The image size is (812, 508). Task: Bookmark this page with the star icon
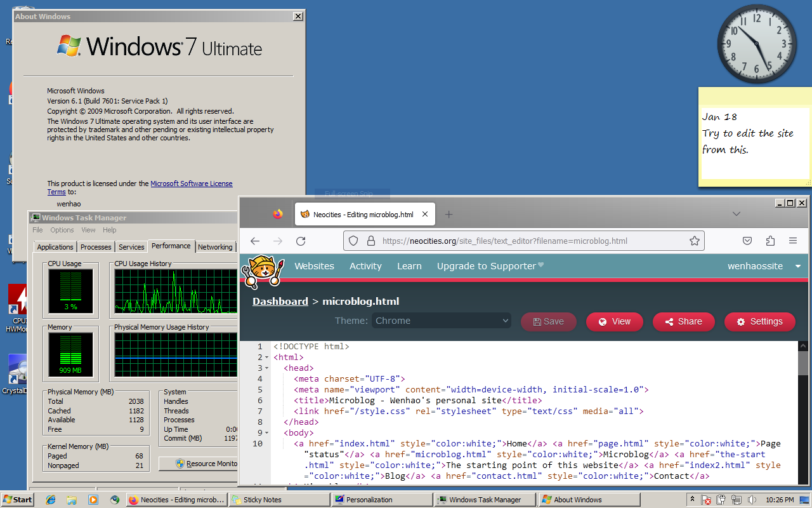point(694,241)
